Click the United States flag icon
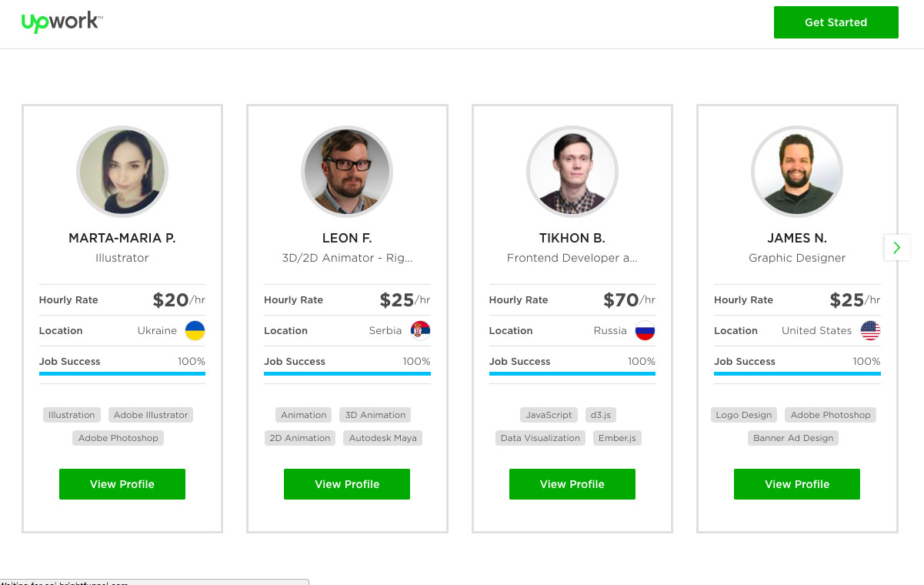This screenshot has height=585, width=924. click(870, 331)
